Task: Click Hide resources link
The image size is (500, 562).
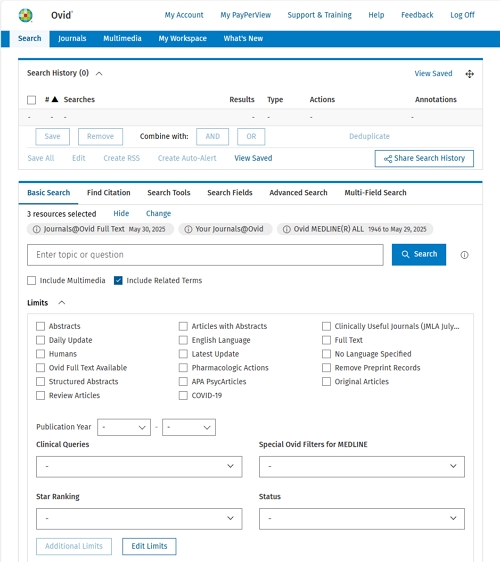Action: [x=121, y=214]
